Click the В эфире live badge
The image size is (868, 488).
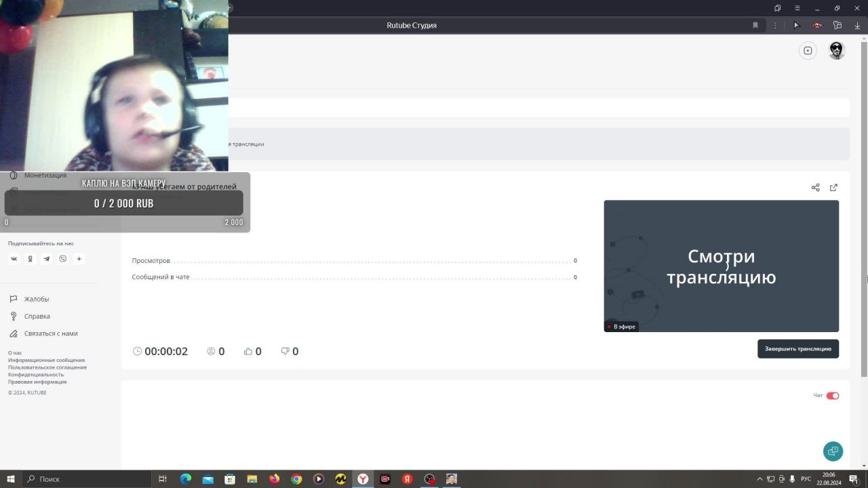(621, 327)
